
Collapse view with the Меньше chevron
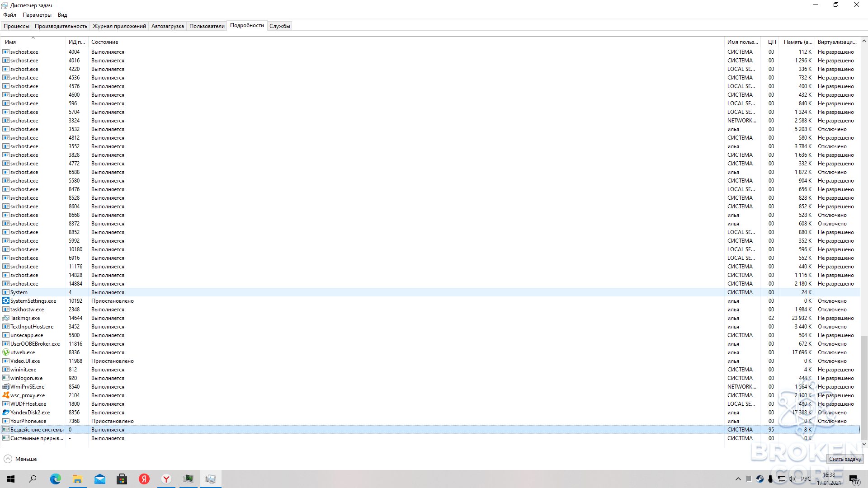click(8, 459)
